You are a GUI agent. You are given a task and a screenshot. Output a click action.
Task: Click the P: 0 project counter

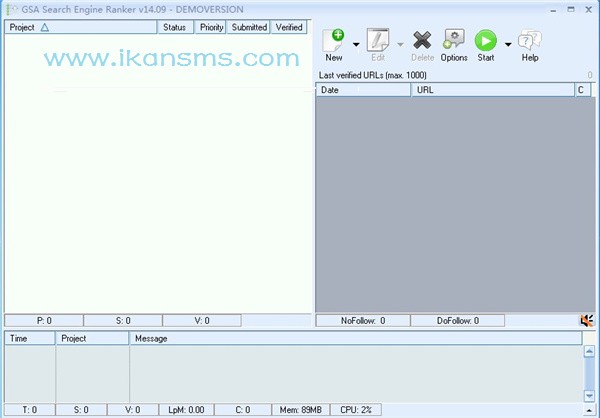[44, 321]
